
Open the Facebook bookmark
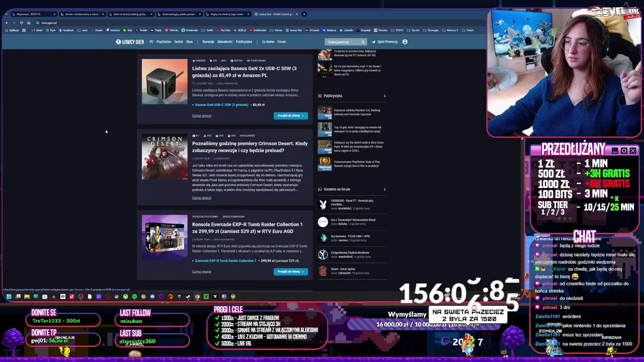pos(66,30)
